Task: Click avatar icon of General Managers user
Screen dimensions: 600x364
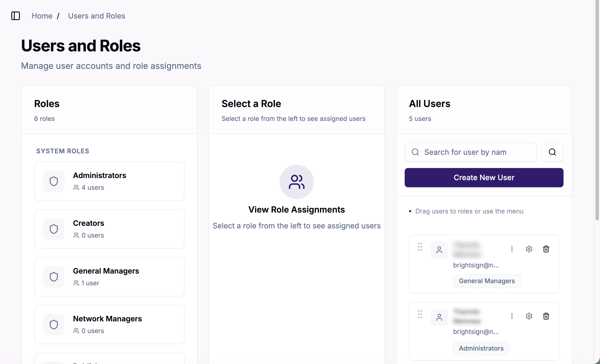Action: click(x=439, y=250)
